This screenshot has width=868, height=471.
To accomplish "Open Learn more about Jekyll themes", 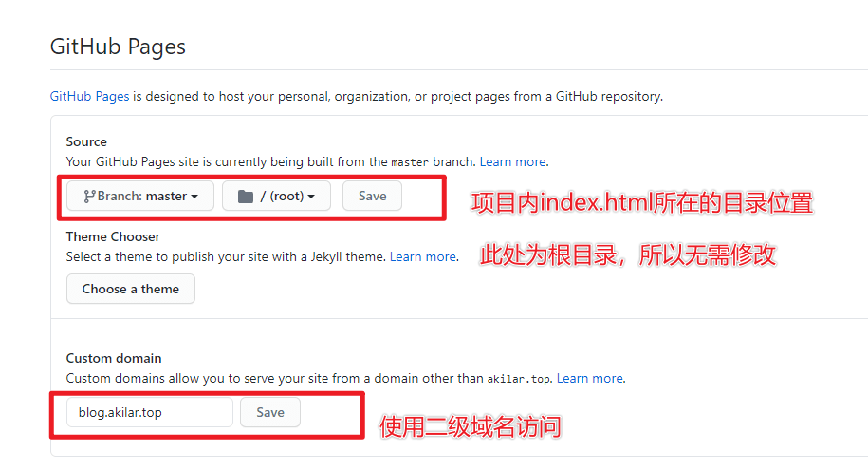I will coord(423,256).
